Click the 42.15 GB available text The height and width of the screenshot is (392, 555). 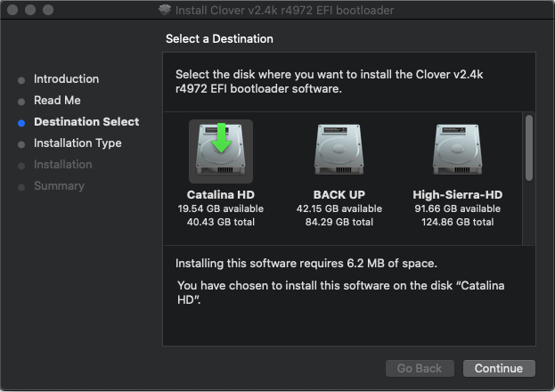point(339,208)
